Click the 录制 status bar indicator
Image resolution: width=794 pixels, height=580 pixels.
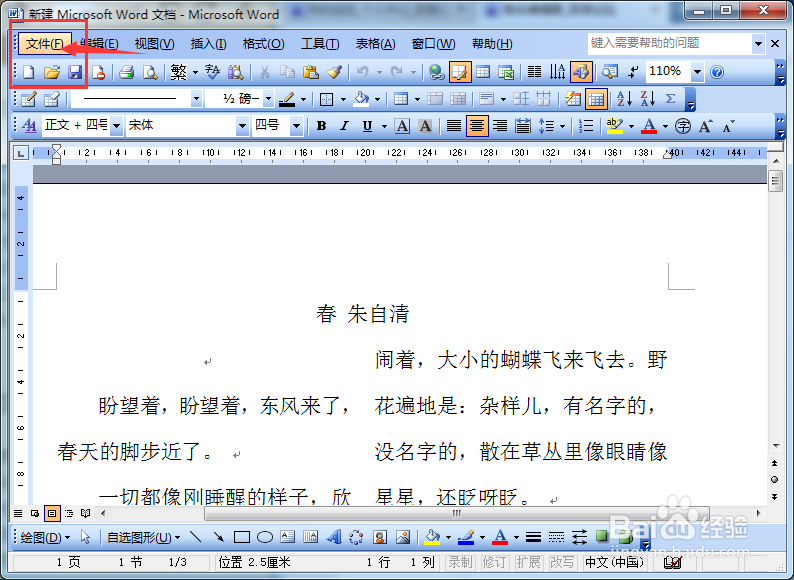click(x=460, y=562)
